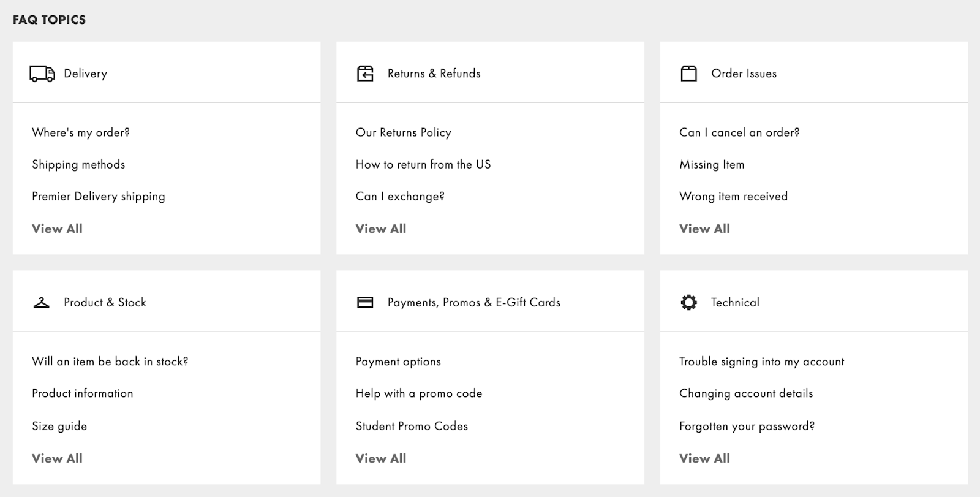Open "Forgotten your password?" help

(x=747, y=426)
